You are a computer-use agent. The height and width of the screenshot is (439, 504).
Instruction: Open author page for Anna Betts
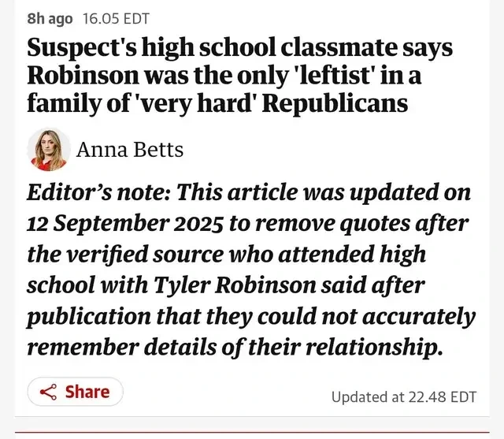(x=130, y=149)
